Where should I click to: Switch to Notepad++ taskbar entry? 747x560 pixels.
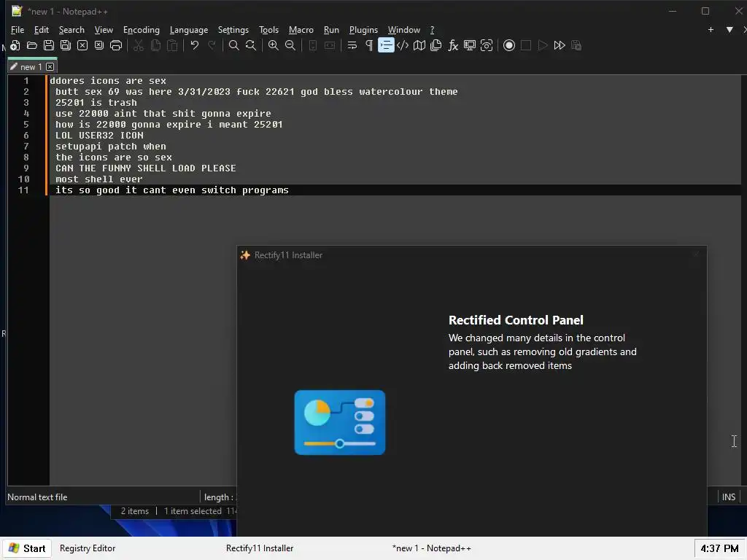click(432, 548)
